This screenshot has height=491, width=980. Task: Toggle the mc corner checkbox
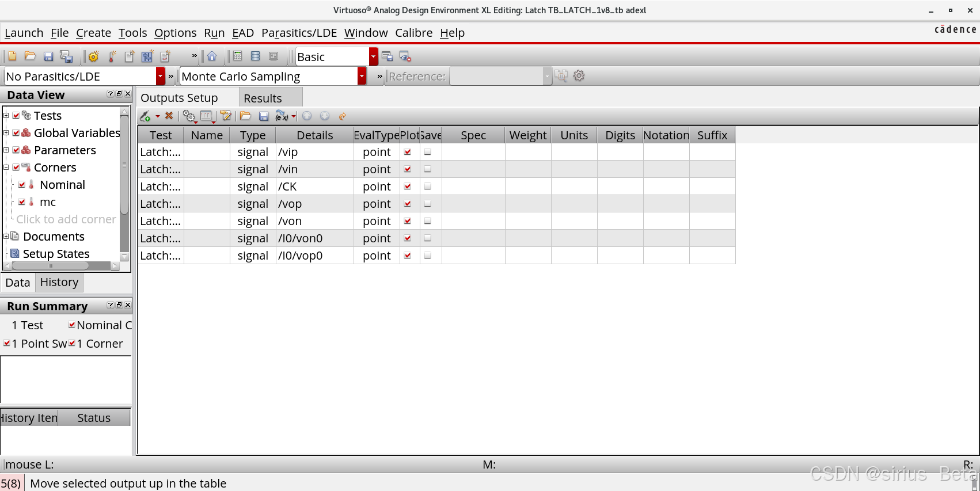[x=22, y=202]
